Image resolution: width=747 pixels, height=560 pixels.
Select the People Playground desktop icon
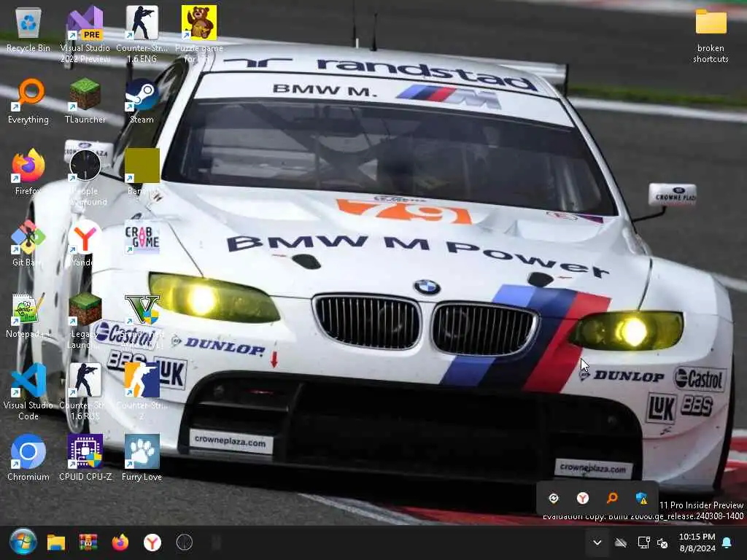pyautogui.click(x=85, y=177)
